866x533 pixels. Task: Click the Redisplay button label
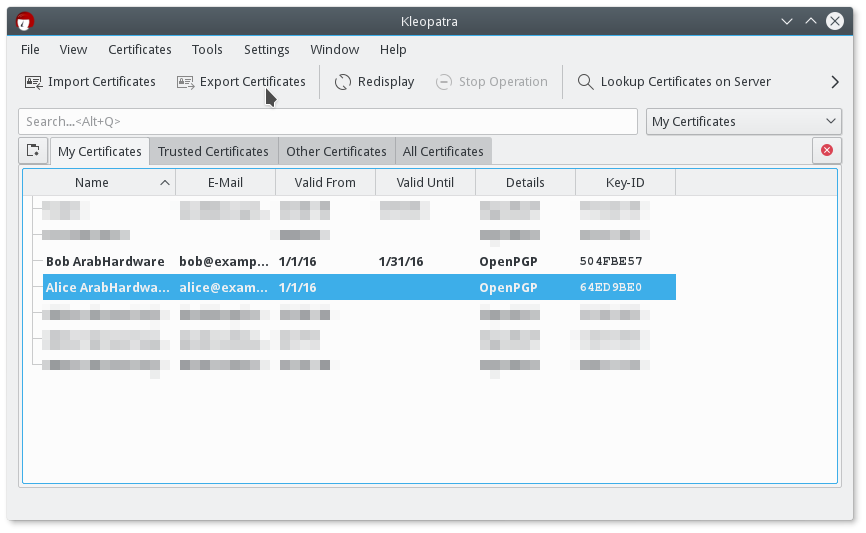point(386,82)
